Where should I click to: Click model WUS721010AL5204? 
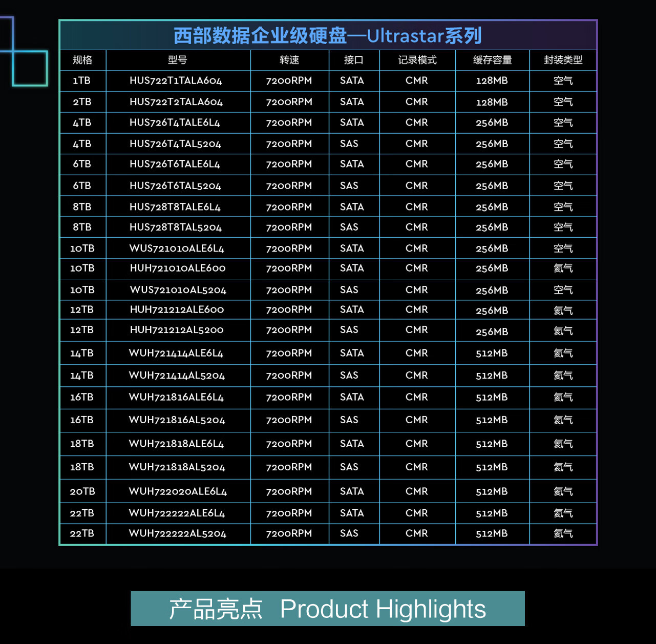[x=178, y=290]
